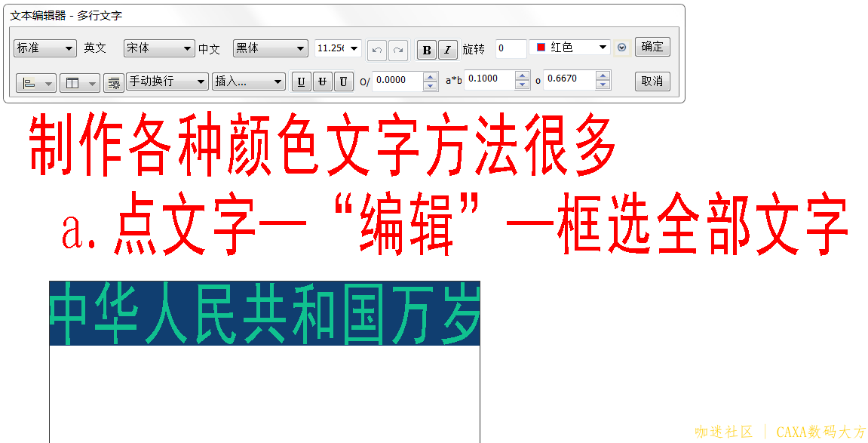The height and width of the screenshot is (443, 868).
Task: Toggle bold formatting (B)
Action: [x=427, y=50]
